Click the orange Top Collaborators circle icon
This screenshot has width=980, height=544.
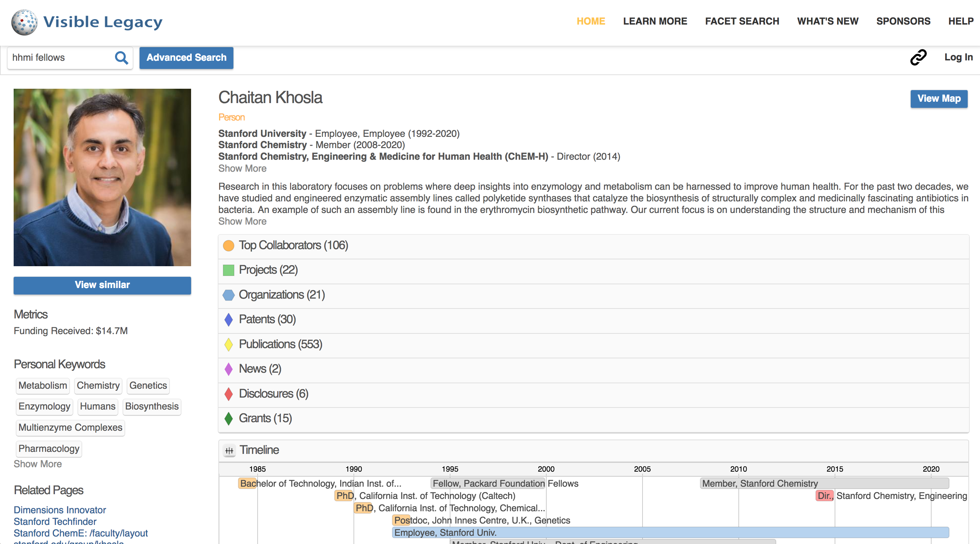(228, 246)
